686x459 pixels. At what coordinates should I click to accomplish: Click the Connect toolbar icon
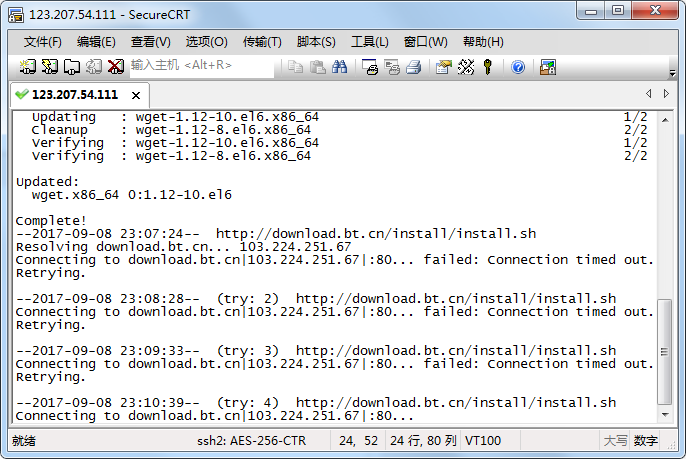tap(28, 67)
